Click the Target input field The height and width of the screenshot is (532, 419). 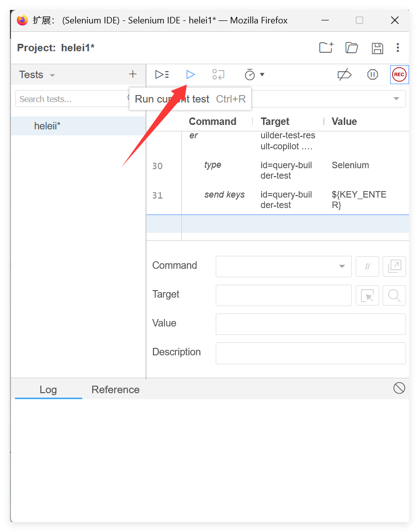pyautogui.click(x=283, y=295)
